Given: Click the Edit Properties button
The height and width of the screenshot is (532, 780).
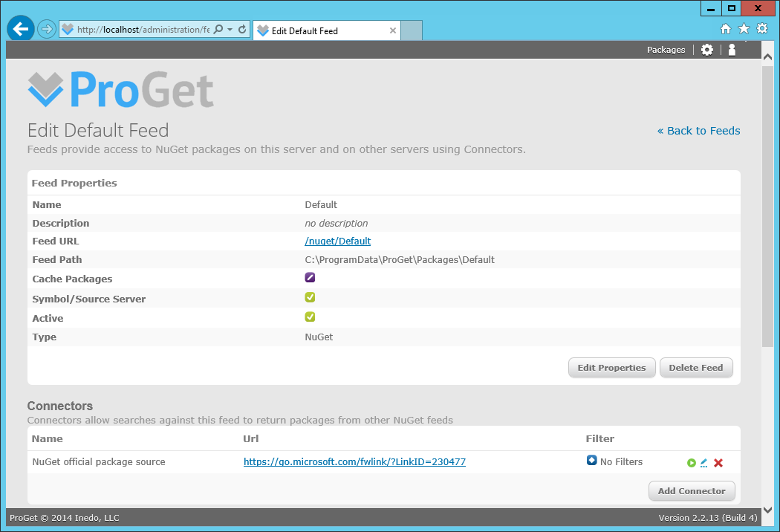Looking at the screenshot, I should click(x=612, y=368).
